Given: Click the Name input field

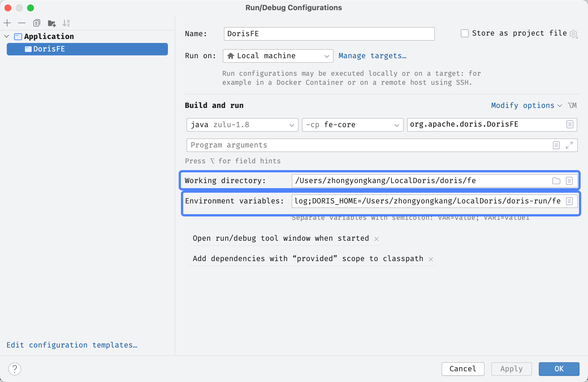Looking at the screenshot, I should (x=329, y=33).
